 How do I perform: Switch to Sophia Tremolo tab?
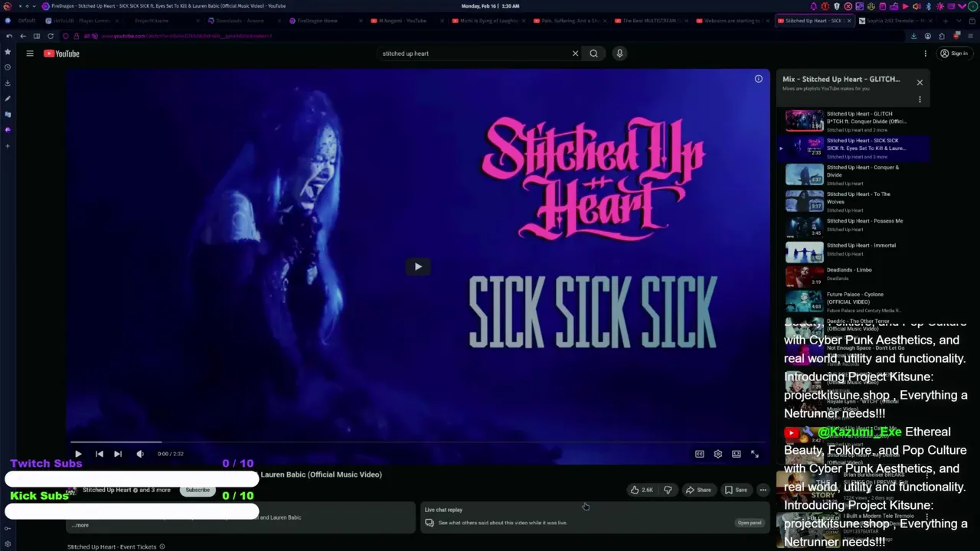pos(895,21)
